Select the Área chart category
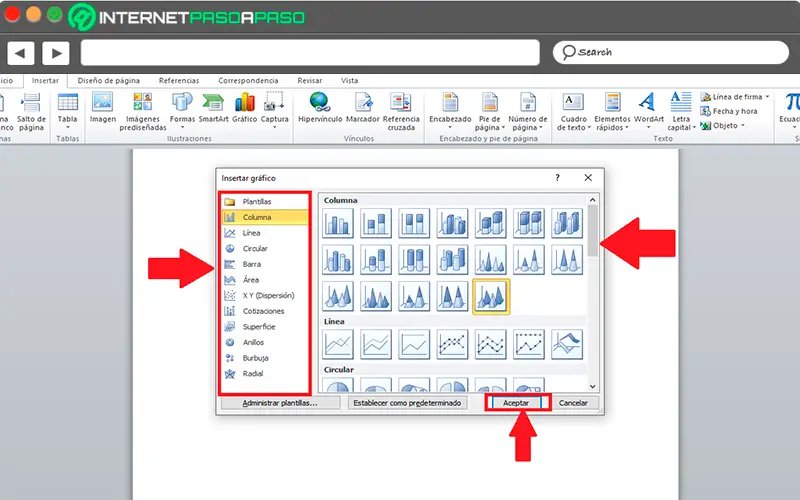 pos(265,280)
